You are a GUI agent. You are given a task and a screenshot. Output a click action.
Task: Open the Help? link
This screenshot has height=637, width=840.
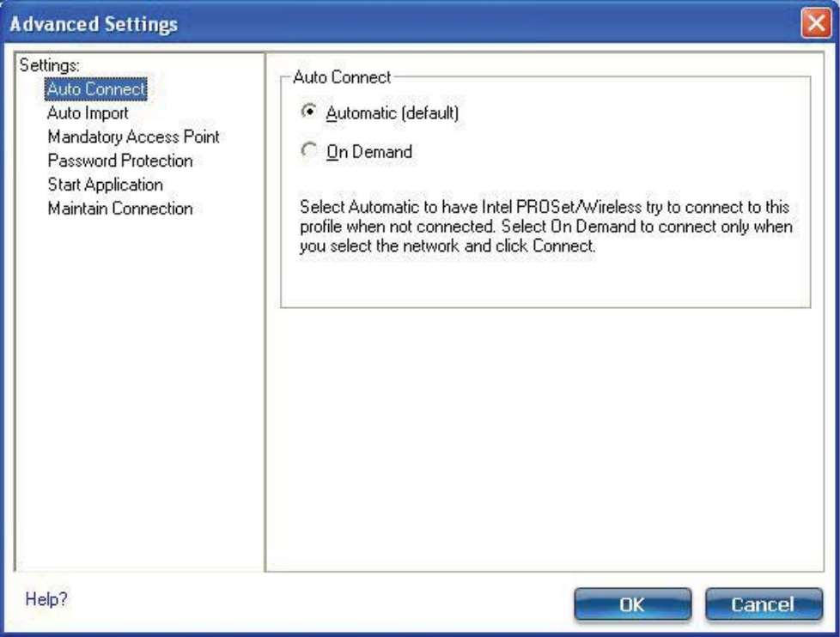tap(46, 599)
